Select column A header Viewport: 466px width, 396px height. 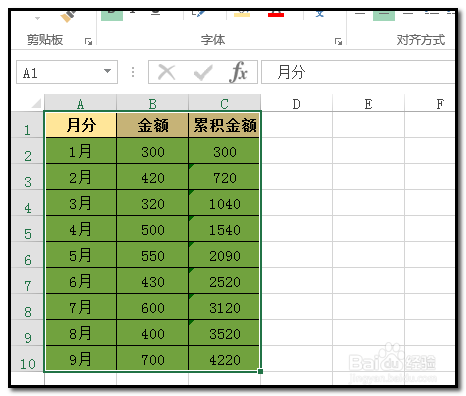[x=80, y=104]
